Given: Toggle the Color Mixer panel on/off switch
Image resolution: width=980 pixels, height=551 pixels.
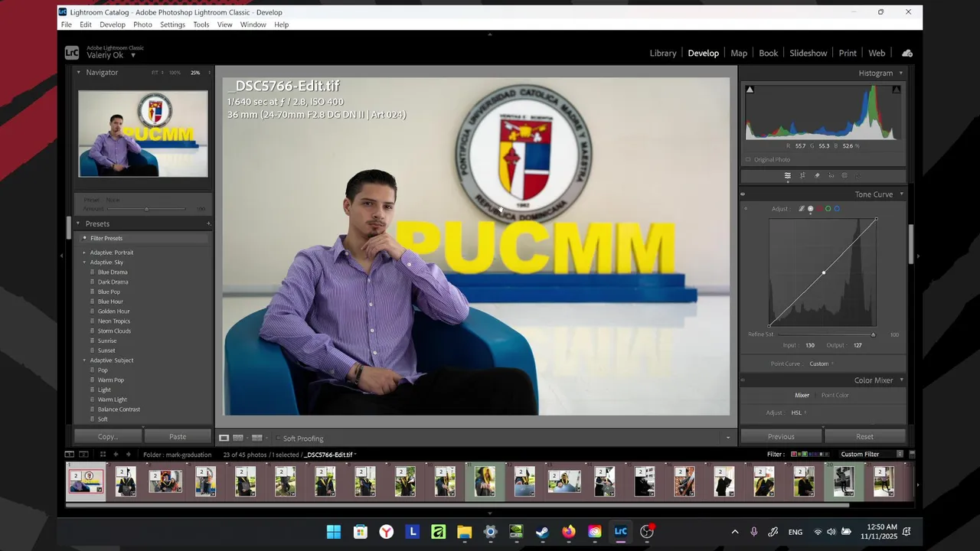Looking at the screenshot, I should click(743, 380).
